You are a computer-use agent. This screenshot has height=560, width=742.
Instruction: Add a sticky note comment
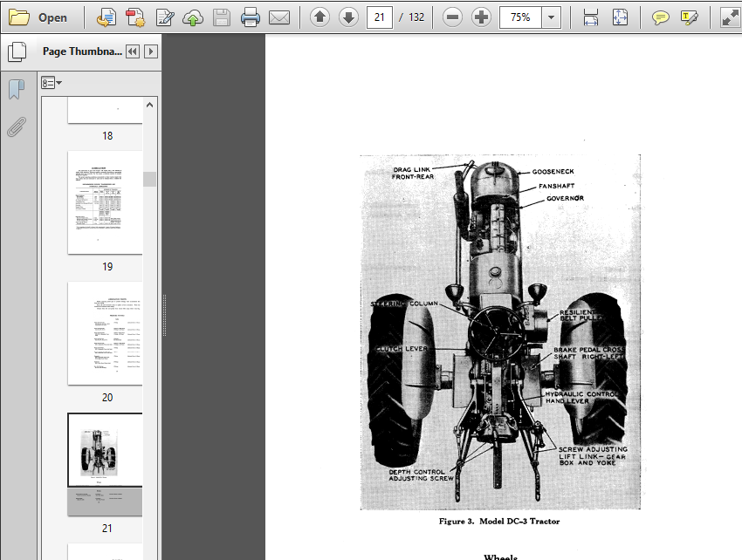point(660,17)
